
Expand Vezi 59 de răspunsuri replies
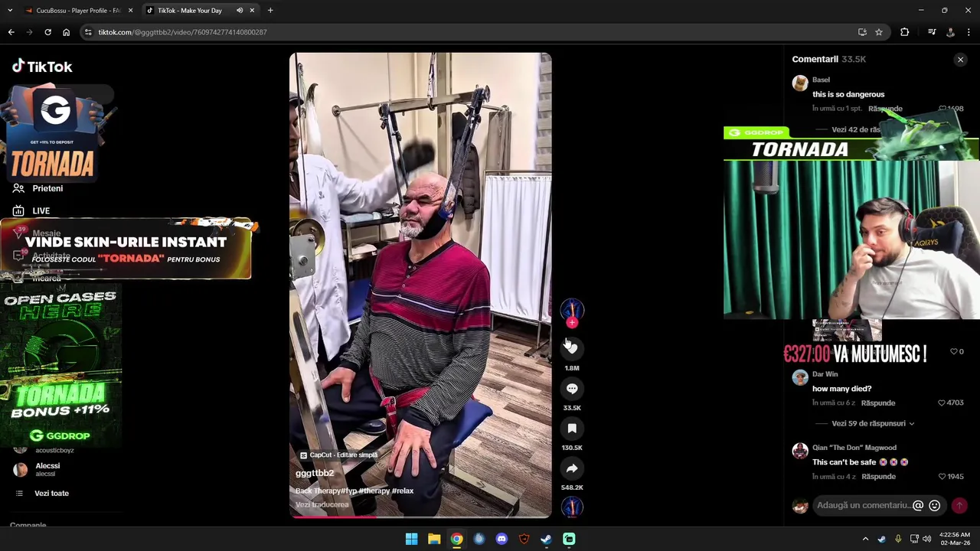pos(872,423)
